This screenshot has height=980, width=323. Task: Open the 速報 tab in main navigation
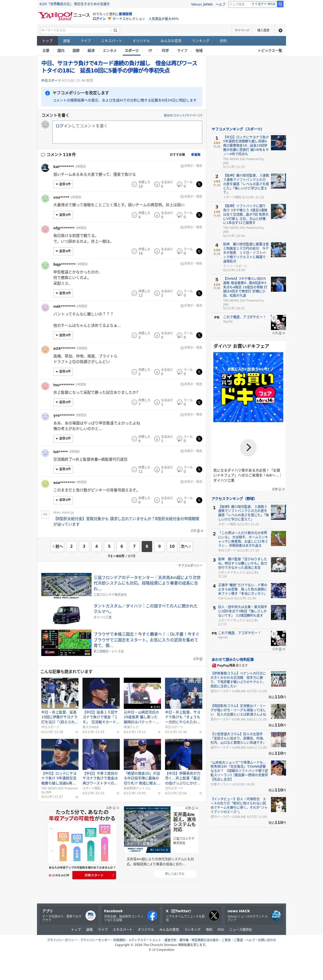(x=66, y=41)
